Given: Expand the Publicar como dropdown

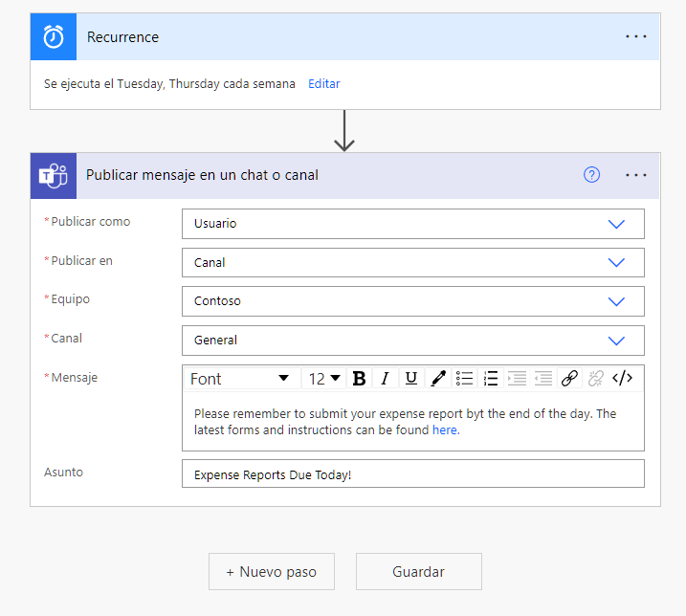Looking at the screenshot, I should (x=413, y=224).
